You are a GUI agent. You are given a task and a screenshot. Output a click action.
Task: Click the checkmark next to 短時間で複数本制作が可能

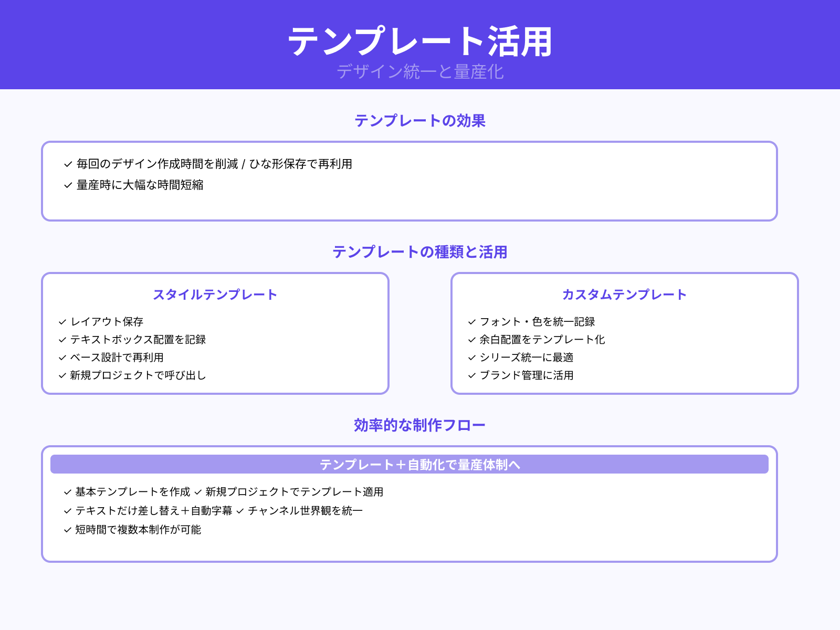pyautogui.click(x=67, y=530)
